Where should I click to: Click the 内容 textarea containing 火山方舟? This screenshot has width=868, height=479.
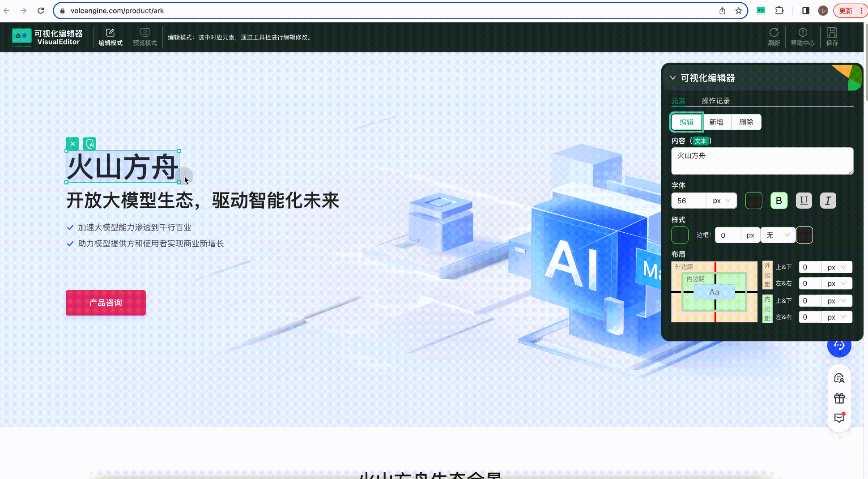point(762,161)
